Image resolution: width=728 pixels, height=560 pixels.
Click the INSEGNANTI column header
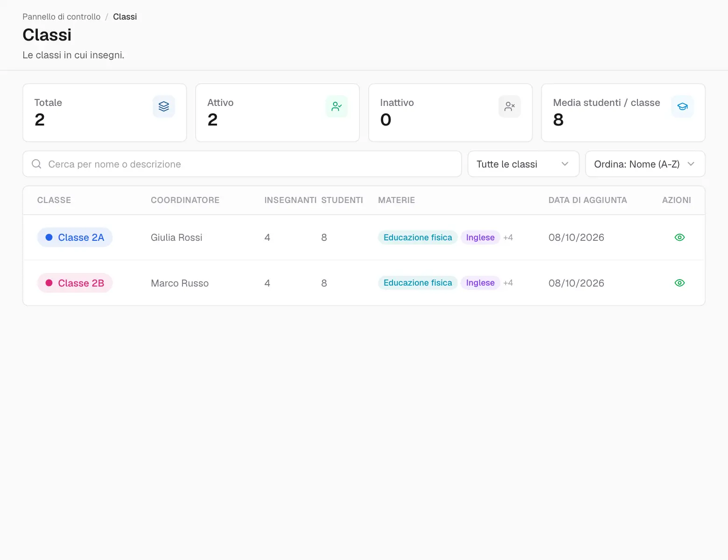click(x=290, y=200)
